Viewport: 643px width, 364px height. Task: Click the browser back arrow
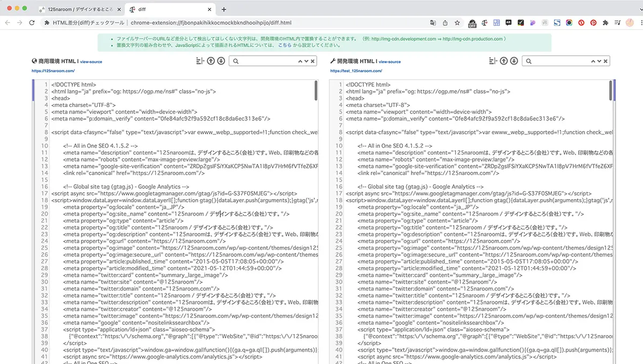coord(8,23)
